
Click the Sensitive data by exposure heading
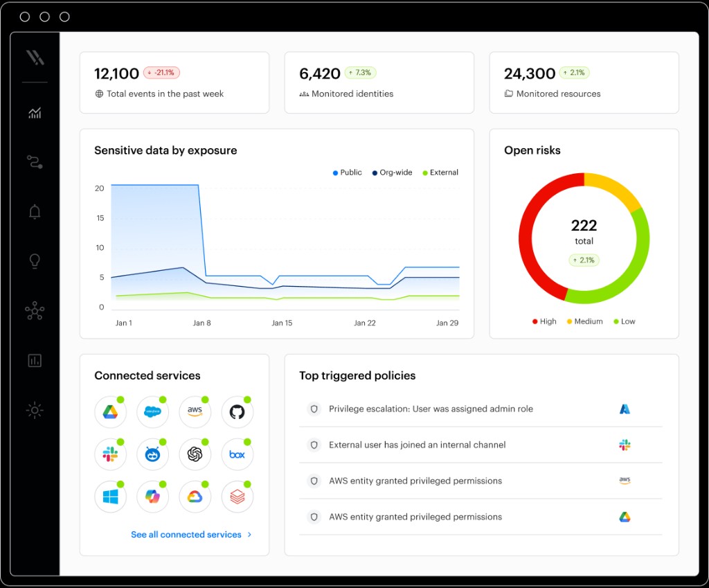pos(165,150)
